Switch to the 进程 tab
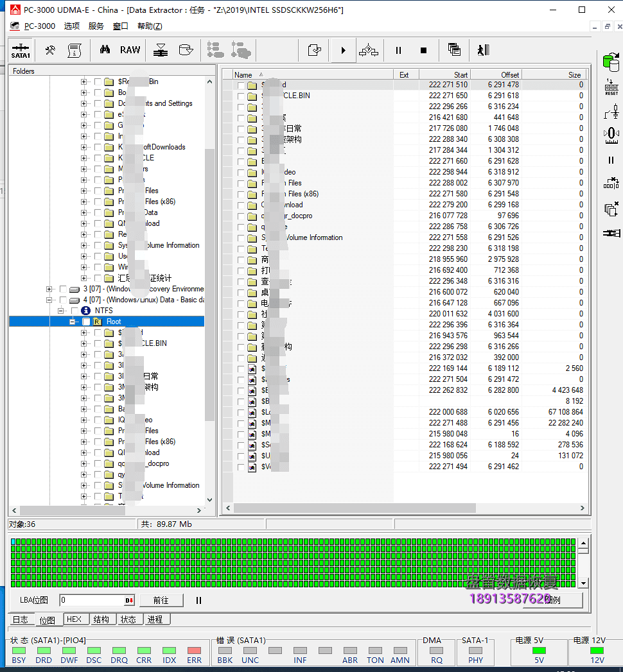The image size is (623, 672). 155,619
